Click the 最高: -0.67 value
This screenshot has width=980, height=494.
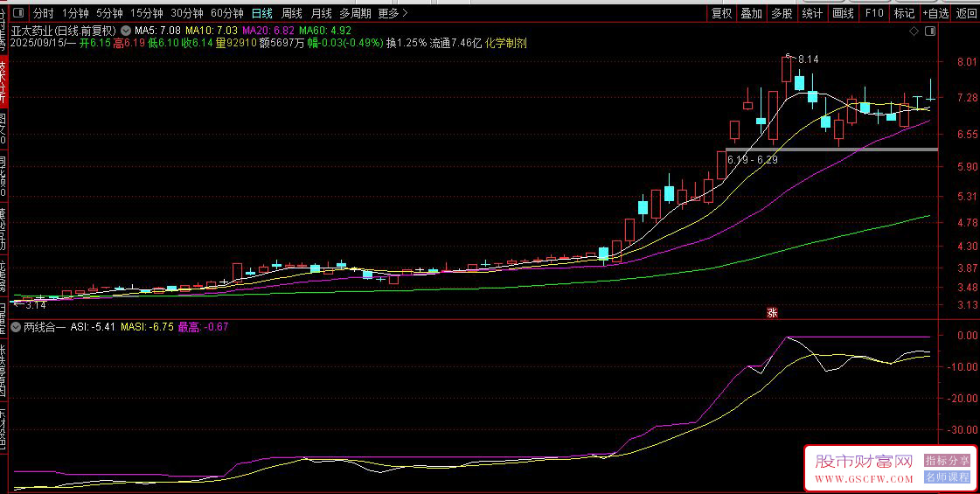203,326
